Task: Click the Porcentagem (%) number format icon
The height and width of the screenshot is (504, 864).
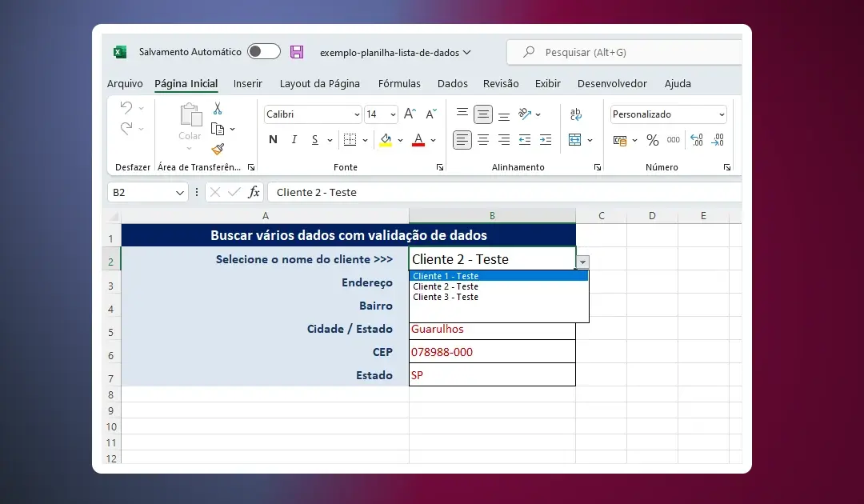Action: click(x=651, y=140)
